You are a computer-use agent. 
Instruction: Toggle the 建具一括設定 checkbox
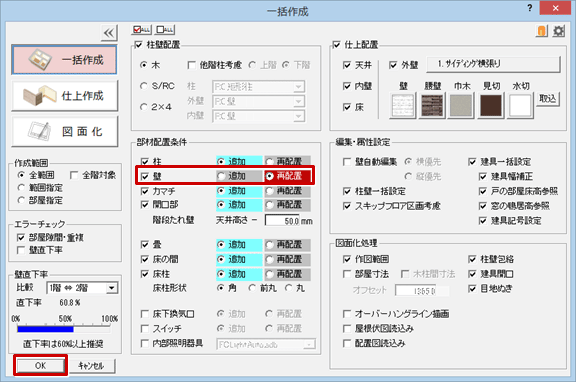(x=472, y=162)
